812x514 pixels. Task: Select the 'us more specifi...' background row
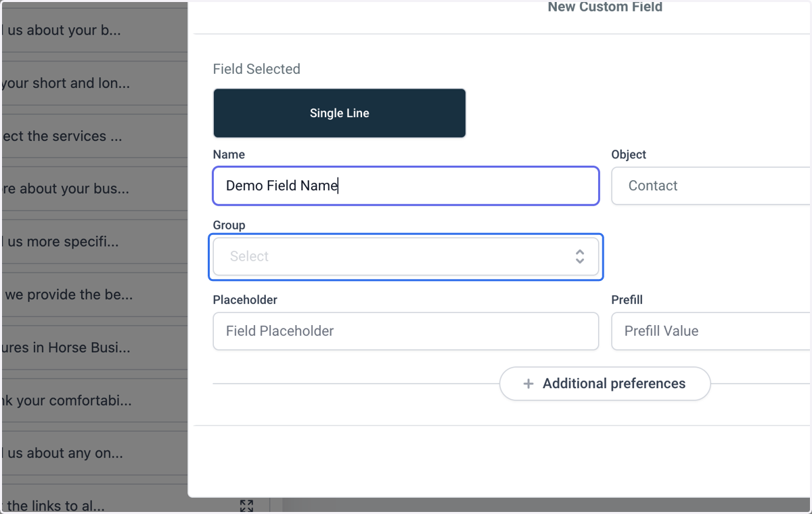click(x=94, y=242)
